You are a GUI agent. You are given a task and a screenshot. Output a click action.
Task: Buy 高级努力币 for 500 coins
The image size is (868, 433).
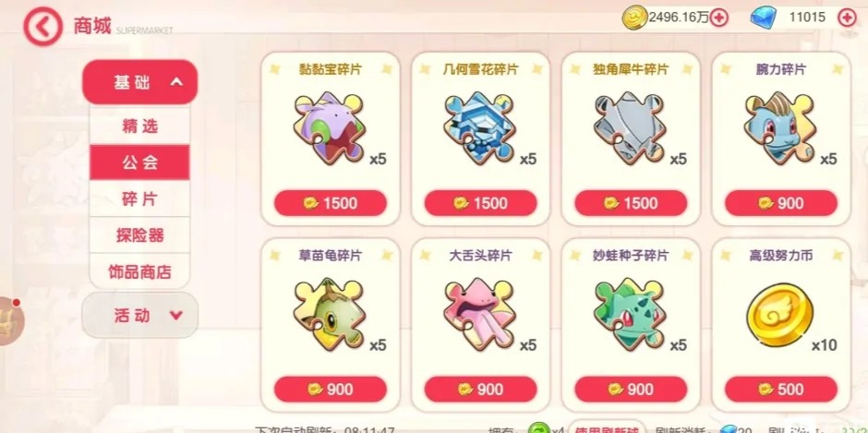coord(781,390)
